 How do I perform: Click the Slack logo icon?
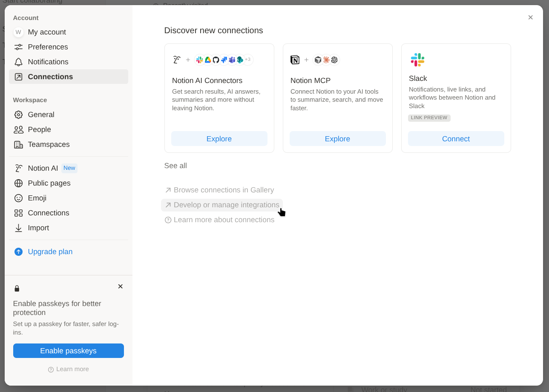pyautogui.click(x=417, y=60)
